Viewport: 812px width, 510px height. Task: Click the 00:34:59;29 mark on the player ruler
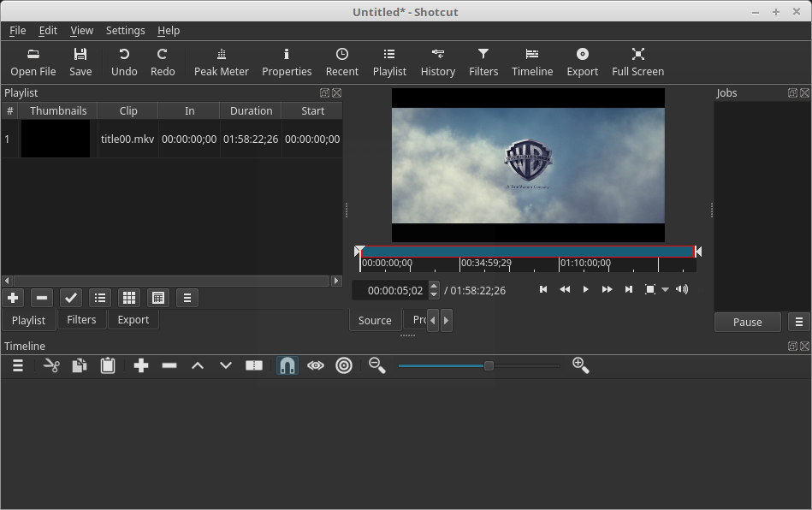pyautogui.click(x=486, y=263)
